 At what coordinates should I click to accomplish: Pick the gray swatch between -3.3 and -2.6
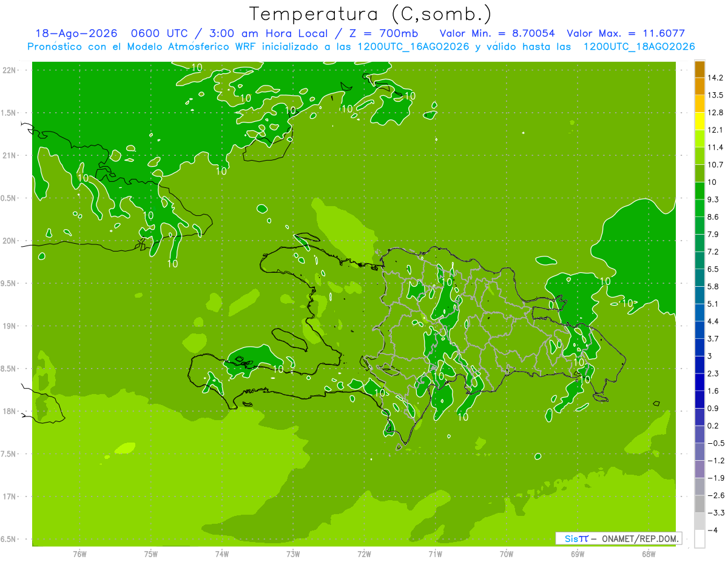click(699, 504)
